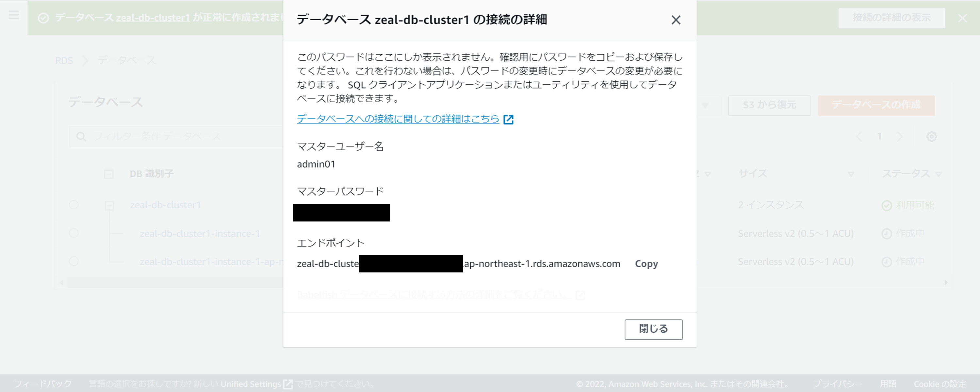
Task: Click the RDS breadcrumb link
Action: (x=64, y=60)
